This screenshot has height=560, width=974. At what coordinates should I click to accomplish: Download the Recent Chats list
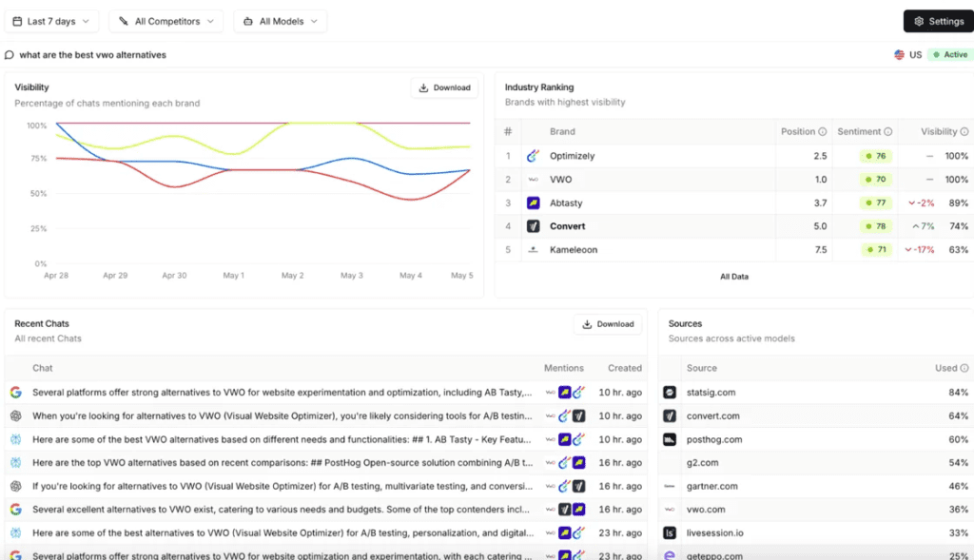pos(608,324)
